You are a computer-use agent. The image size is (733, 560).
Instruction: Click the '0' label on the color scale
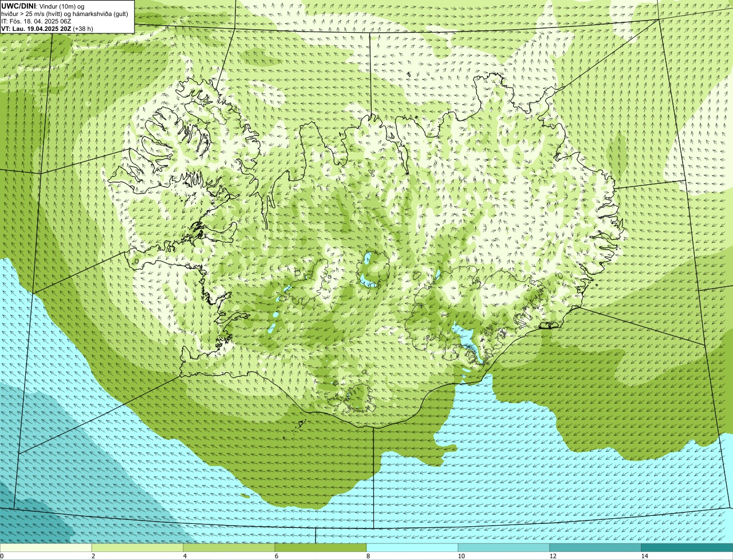pos(2,556)
